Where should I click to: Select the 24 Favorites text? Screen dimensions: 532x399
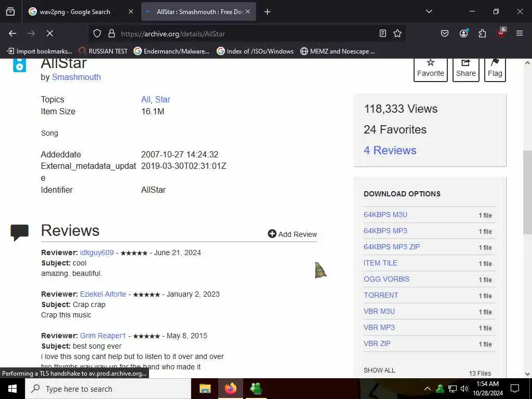(x=395, y=129)
